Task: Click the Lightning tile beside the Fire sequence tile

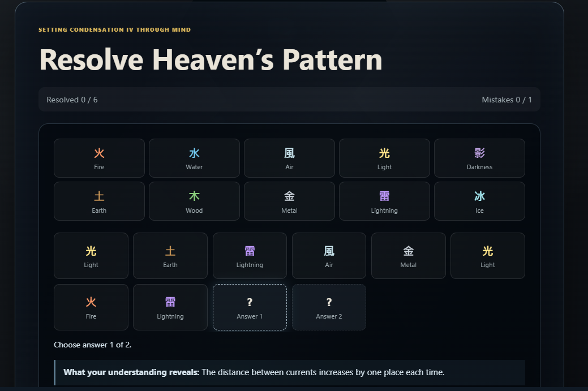Action: [x=170, y=307]
